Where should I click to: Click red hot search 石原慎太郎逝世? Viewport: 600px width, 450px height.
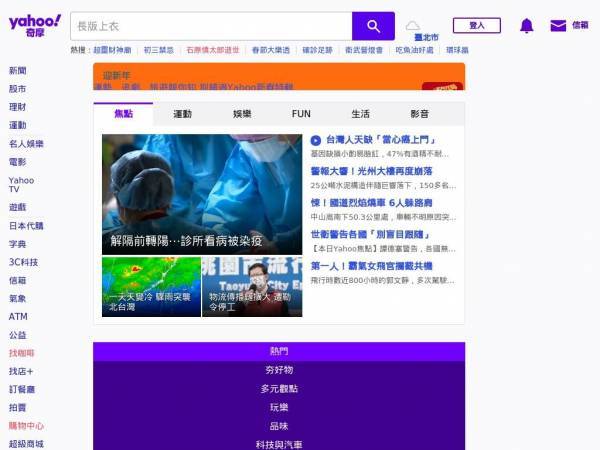tap(213, 50)
